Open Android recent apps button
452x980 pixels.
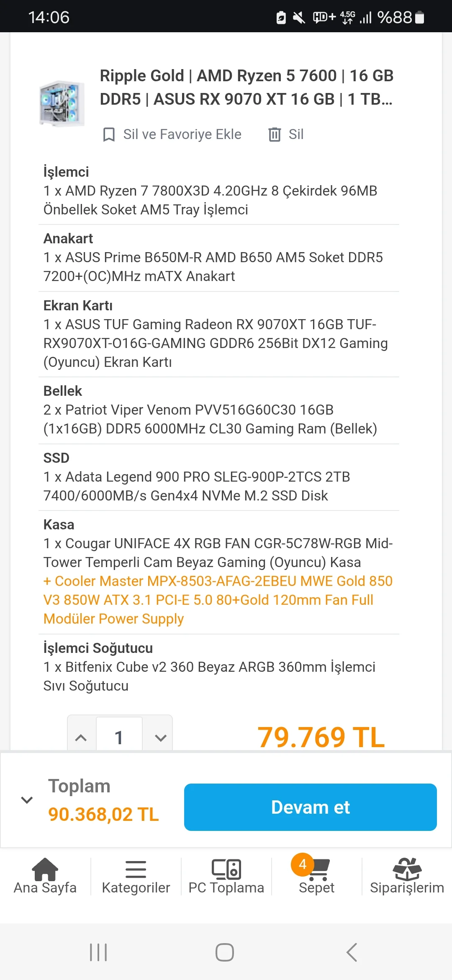point(99,952)
